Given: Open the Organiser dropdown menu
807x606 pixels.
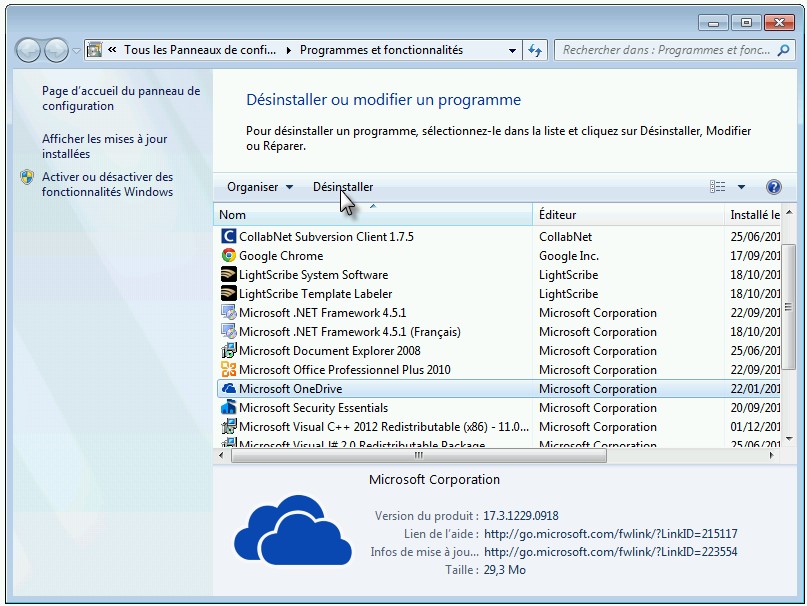Looking at the screenshot, I should point(259,187).
